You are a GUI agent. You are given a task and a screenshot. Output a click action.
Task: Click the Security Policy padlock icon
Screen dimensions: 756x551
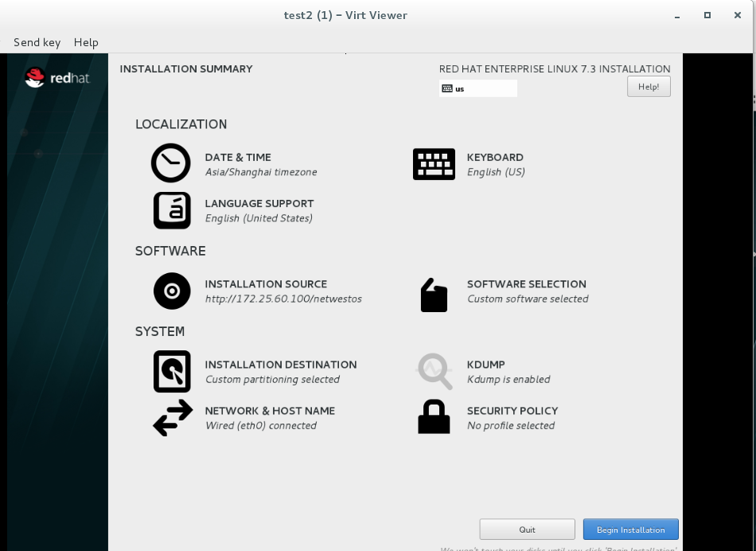click(434, 416)
